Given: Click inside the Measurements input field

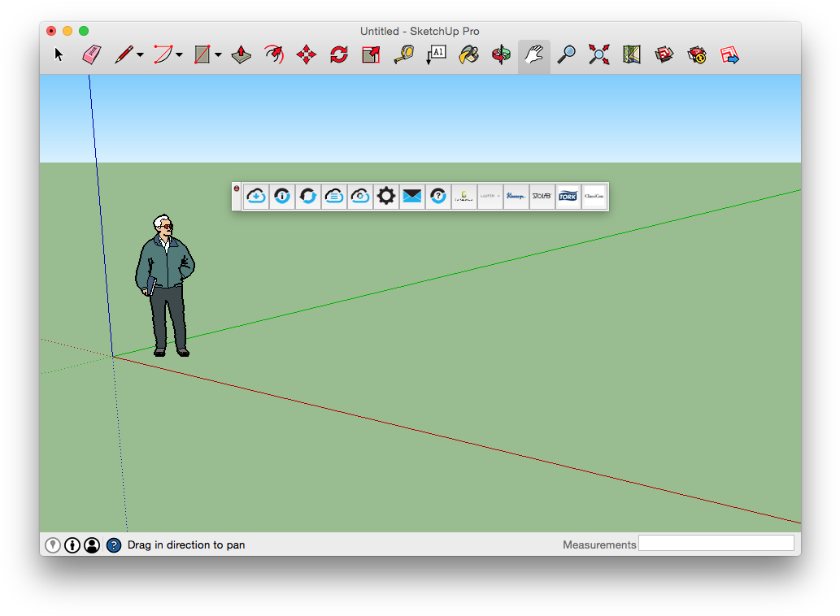Looking at the screenshot, I should point(716,543).
